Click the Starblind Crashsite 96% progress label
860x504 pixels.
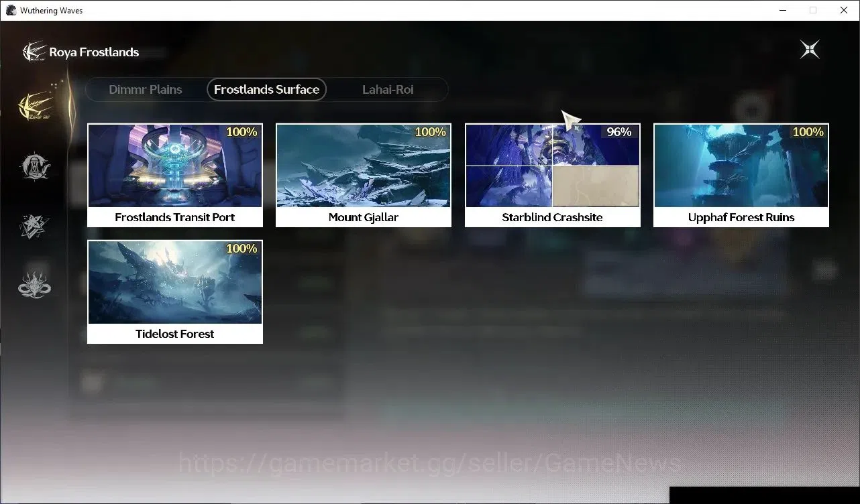click(619, 132)
